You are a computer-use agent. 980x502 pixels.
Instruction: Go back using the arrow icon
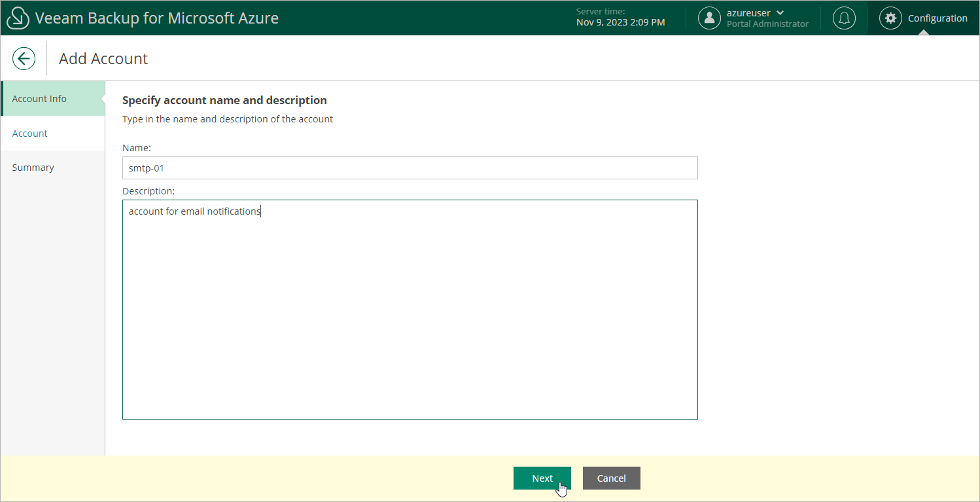pos(24,58)
